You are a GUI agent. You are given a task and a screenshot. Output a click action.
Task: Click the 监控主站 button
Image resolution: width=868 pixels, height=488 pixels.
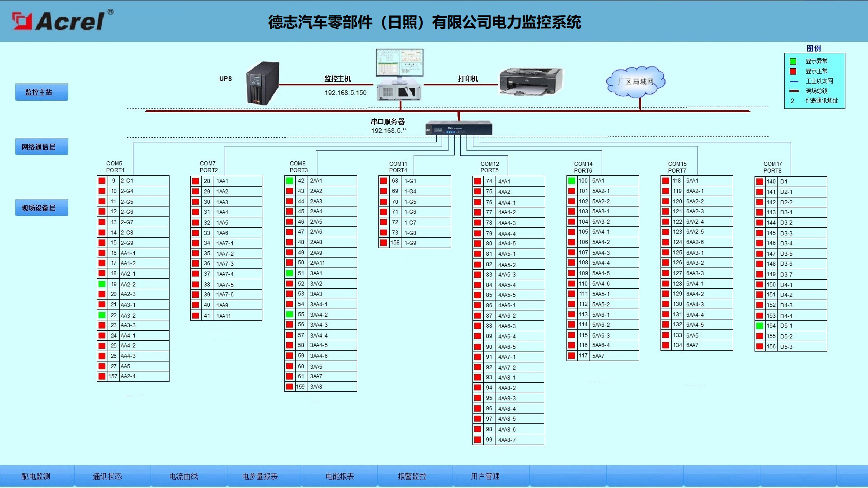tap(42, 92)
